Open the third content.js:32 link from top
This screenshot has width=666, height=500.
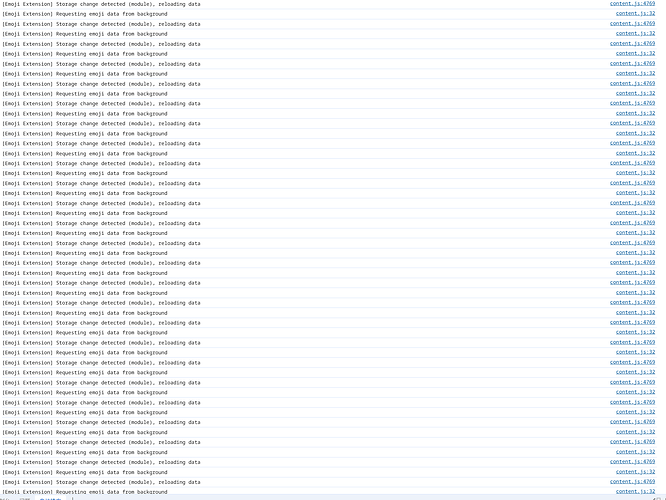(635, 54)
